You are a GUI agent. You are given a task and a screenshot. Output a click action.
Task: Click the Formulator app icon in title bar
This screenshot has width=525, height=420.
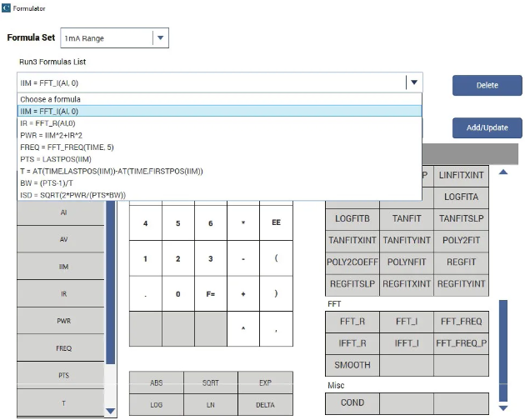(x=6, y=8)
